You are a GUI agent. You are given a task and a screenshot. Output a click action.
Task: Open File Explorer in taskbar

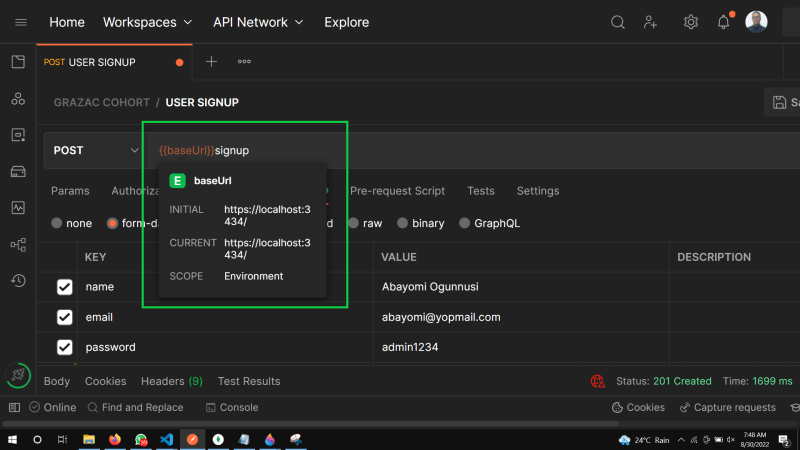(89, 439)
